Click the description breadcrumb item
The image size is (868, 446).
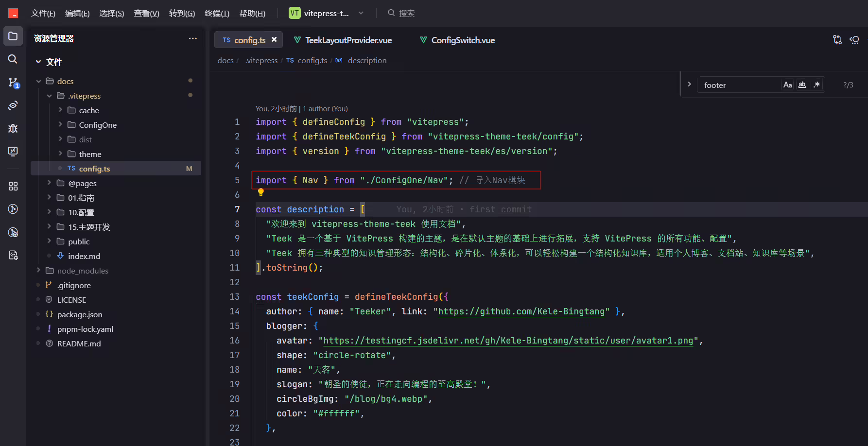click(367, 60)
